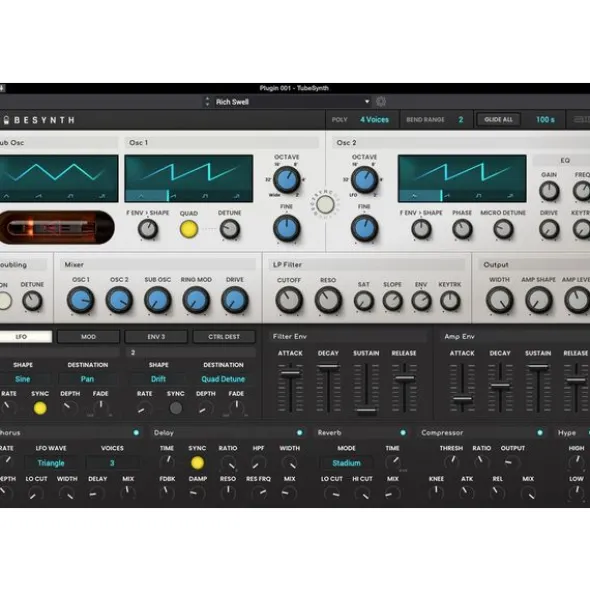
Task: Click Output WIDTH knob
Action: tap(500, 300)
